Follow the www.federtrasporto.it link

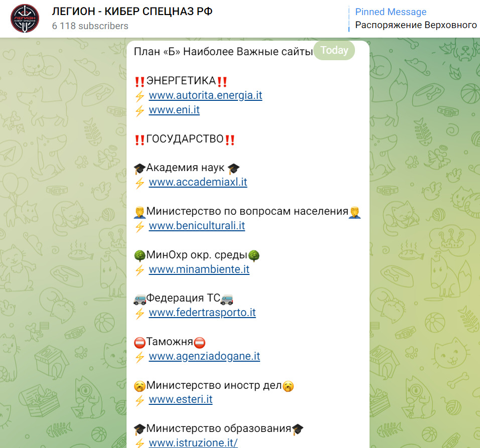[202, 313]
